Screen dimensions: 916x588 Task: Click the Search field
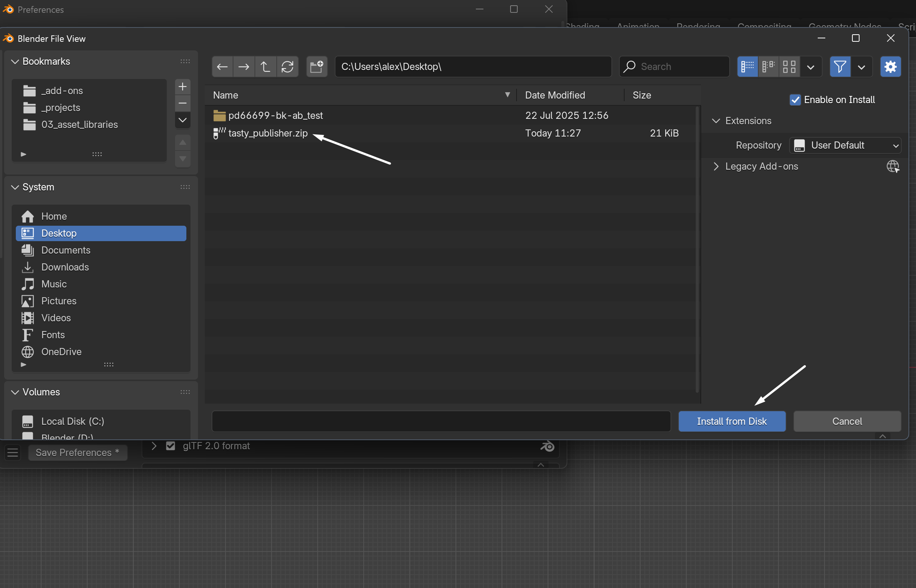674,67
